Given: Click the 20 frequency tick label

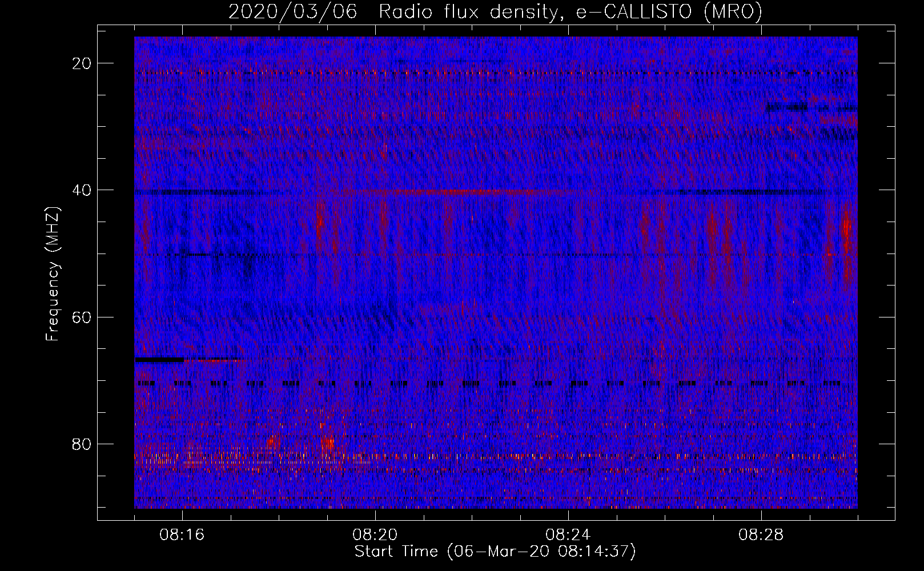Looking at the screenshot, I should click(x=82, y=63).
